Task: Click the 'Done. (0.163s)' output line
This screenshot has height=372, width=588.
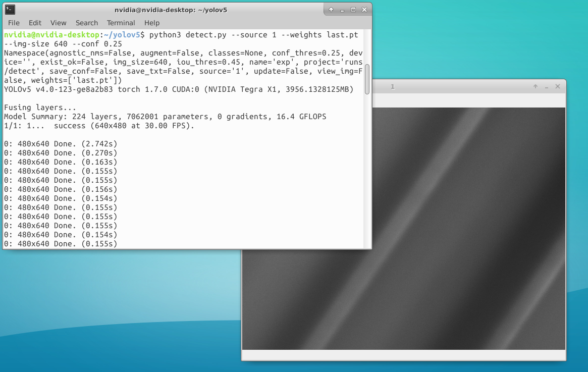Action: 61,162
